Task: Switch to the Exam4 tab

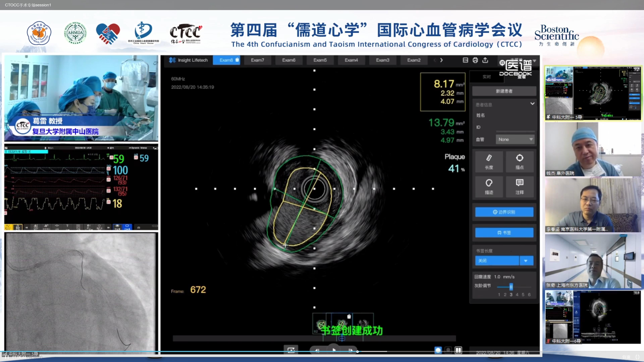Action: [x=351, y=60]
